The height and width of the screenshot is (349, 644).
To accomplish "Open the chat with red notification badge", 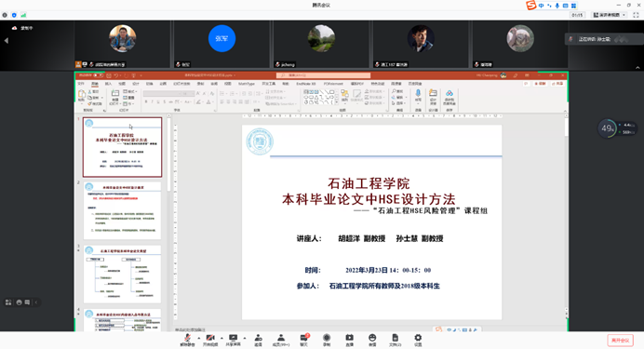I will click(304, 340).
